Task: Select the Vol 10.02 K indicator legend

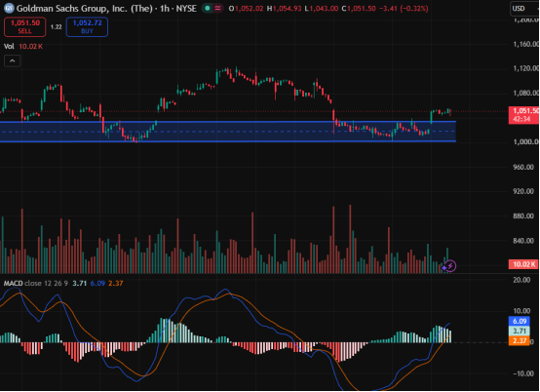Action: pos(23,46)
